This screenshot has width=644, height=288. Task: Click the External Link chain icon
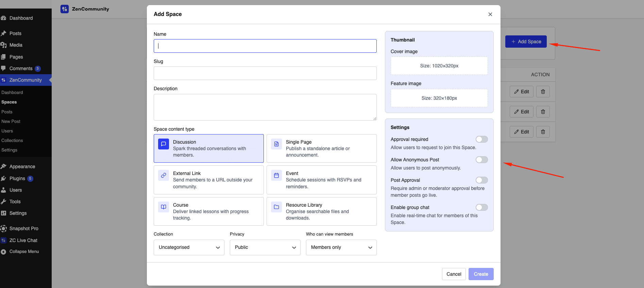pos(164,175)
